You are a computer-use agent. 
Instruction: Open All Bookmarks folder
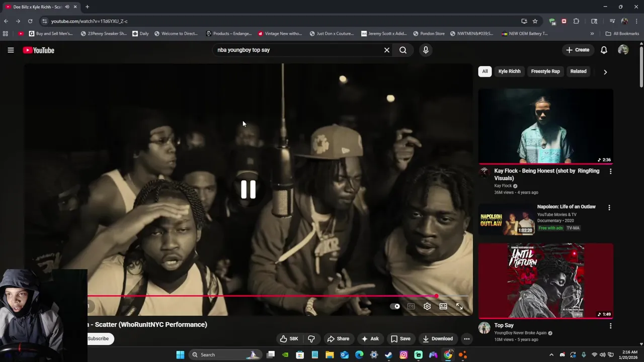[622, 34]
